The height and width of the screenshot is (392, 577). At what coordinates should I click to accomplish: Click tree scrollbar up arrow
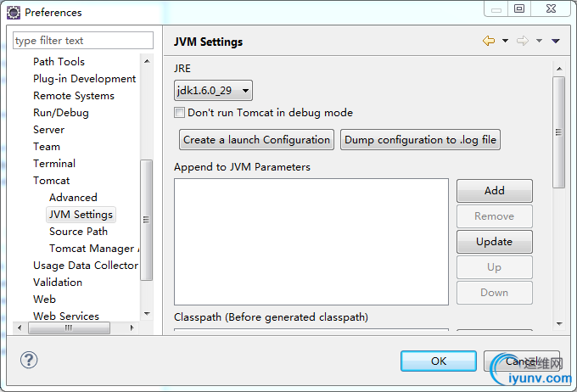click(147, 61)
